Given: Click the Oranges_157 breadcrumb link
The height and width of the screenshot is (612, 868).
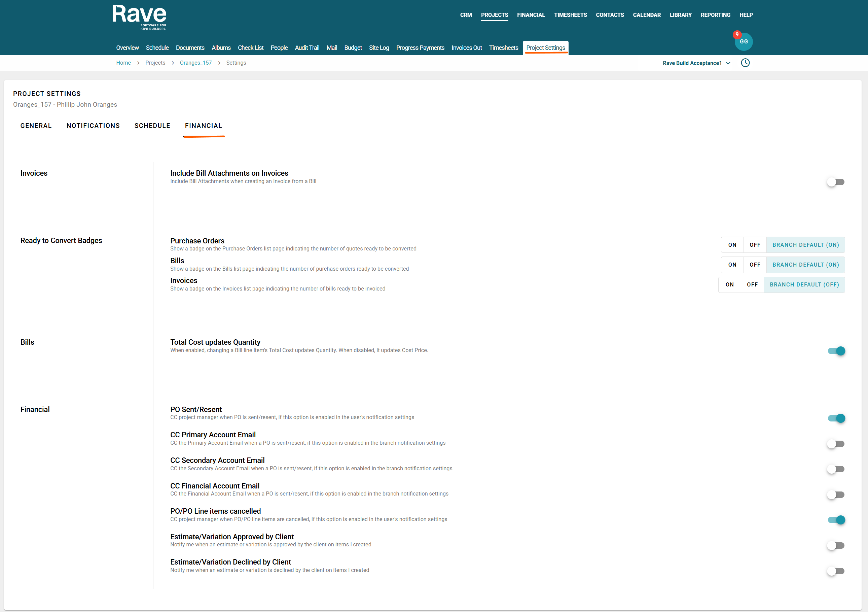Looking at the screenshot, I should [x=195, y=63].
